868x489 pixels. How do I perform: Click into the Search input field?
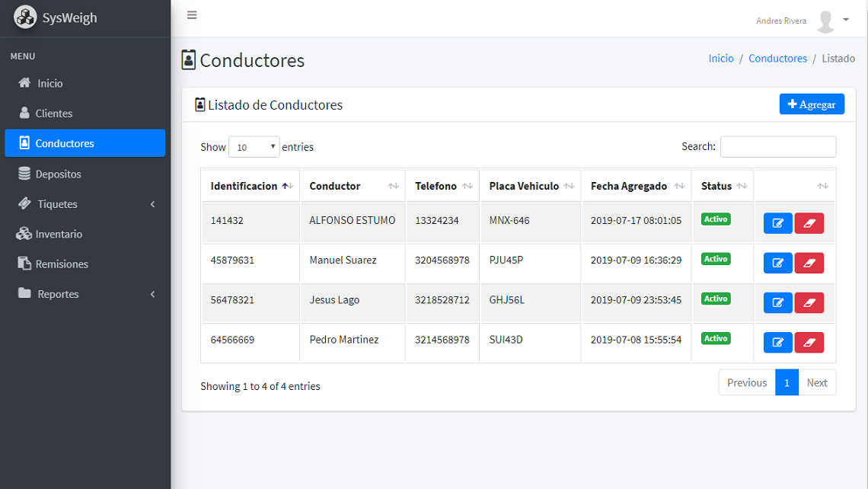(x=777, y=146)
